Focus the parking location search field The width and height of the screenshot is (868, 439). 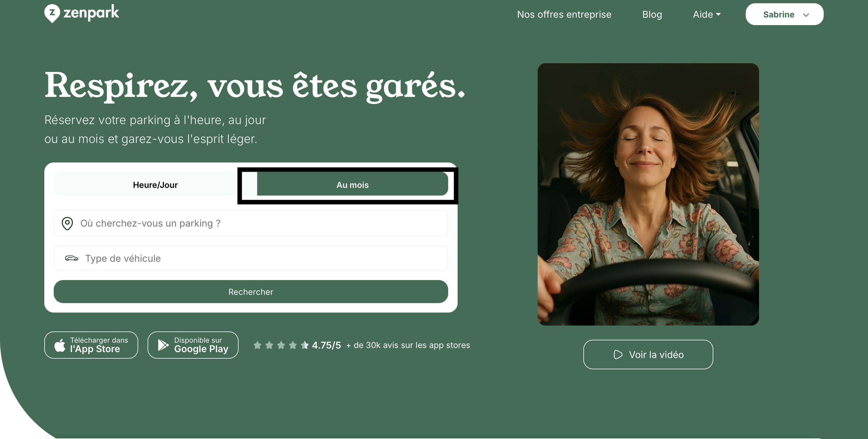pyautogui.click(x=251, y=223)
